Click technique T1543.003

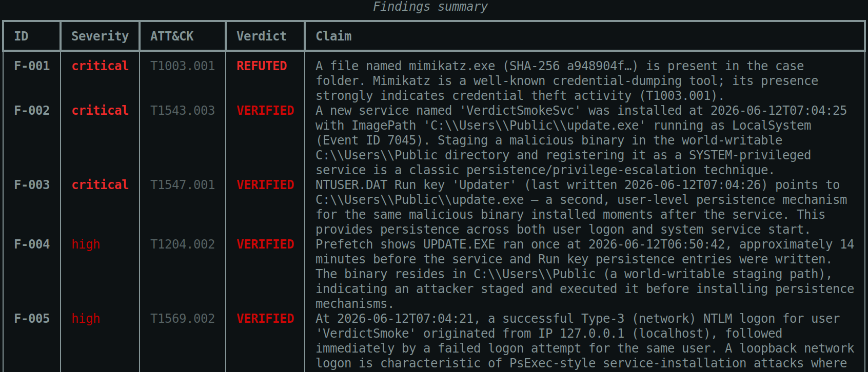coord(183,111)
